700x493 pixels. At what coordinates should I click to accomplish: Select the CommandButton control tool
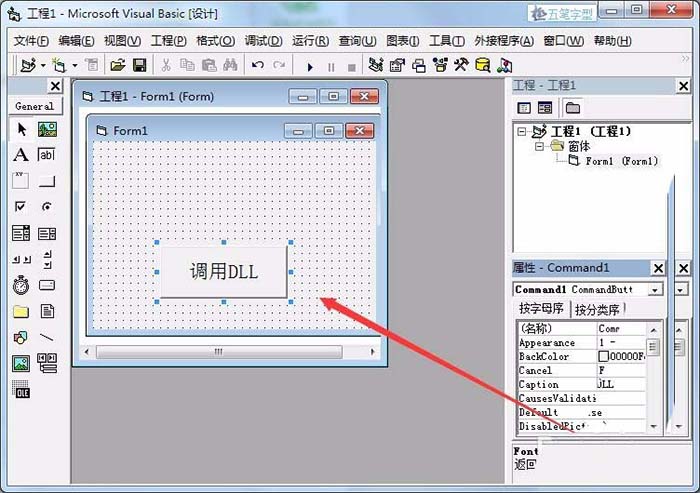pos(47,181)
